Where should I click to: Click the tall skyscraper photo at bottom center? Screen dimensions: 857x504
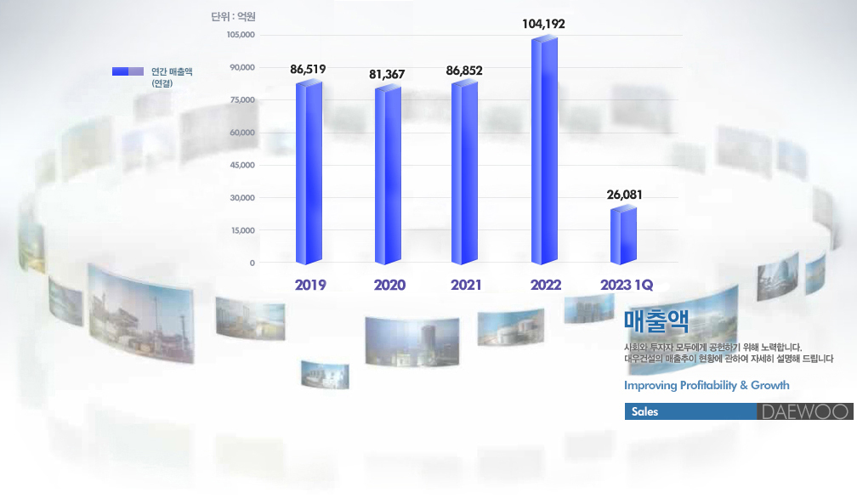coord(412,342)
